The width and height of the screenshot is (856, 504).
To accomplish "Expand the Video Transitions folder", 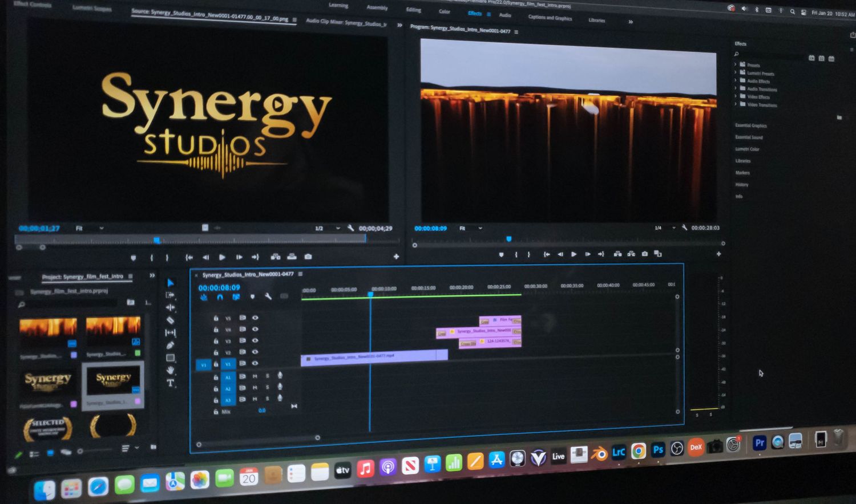I will pyautogui.click(x=736, y=104).
